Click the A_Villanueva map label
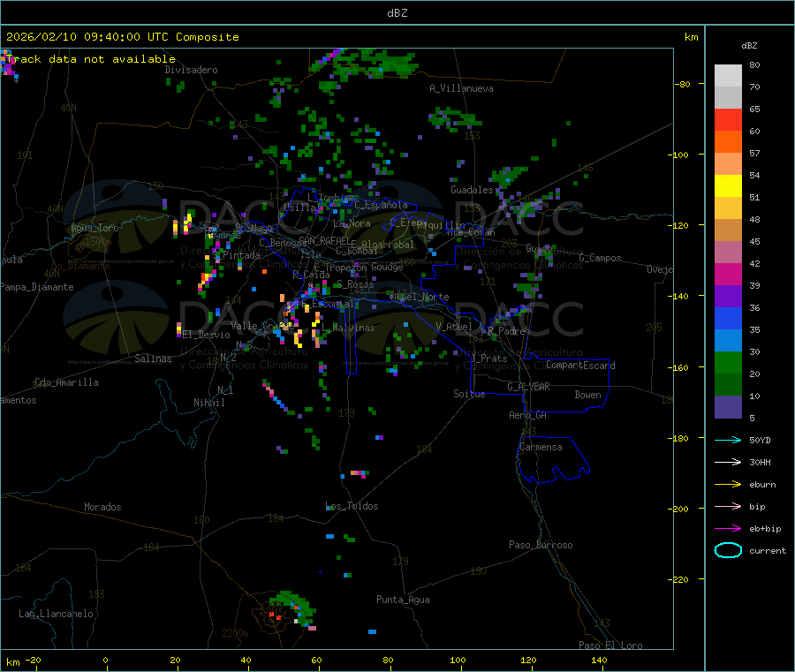The height and width of the screenshot is (672, 795). pos(461,88)
